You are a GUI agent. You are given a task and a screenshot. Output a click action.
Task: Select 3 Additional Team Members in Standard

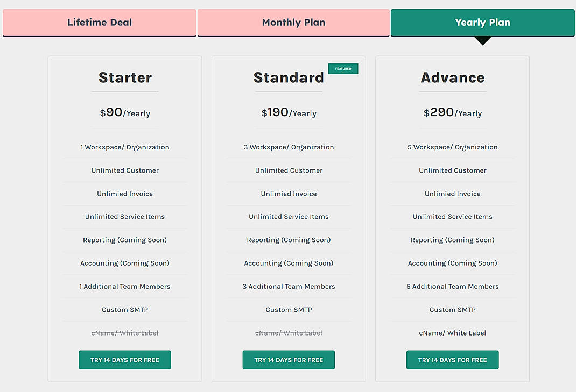289,286
